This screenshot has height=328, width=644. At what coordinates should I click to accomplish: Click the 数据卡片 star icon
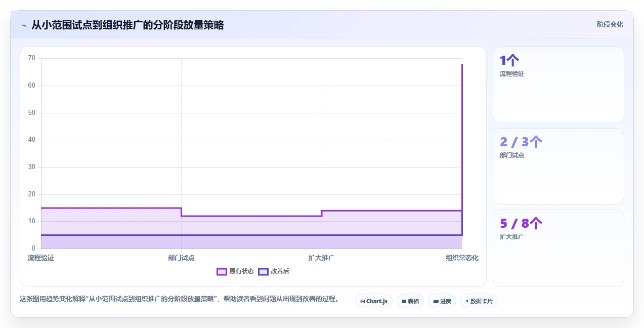(x=467, y=301)
